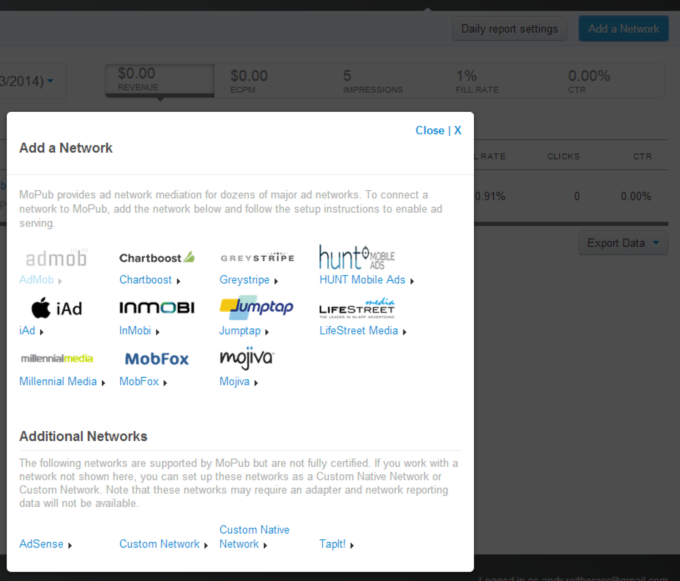Click the CTR table column header
The height and width of the screenshot is (581, 680).
[x=642, y=156]
